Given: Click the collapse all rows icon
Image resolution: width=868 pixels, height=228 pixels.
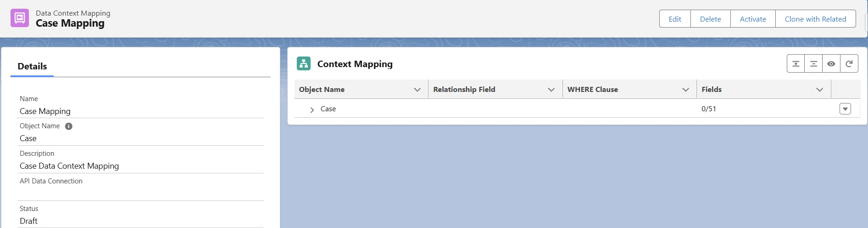Looking at the screenshot, I should [813, 64].
